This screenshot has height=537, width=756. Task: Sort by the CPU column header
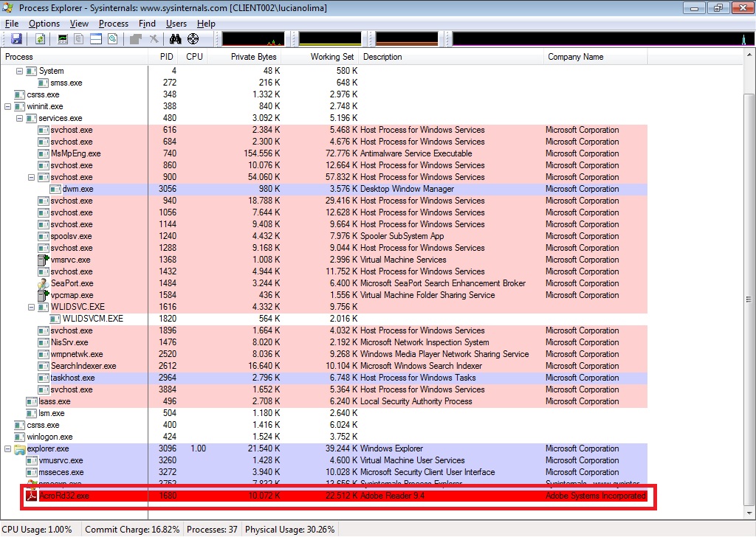pos(193,57)
